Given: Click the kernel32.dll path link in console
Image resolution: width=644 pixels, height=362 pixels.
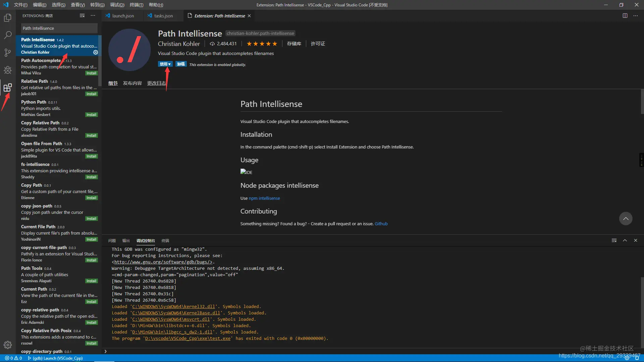Looking at the screenshot, I should coord(174,307).
